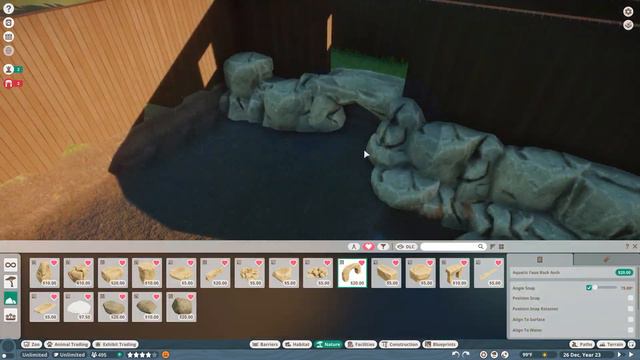The height and width of the screenshot is (360, 640).
Task: Enable the Position Snap checkbox
Action: tap(631, 298)
